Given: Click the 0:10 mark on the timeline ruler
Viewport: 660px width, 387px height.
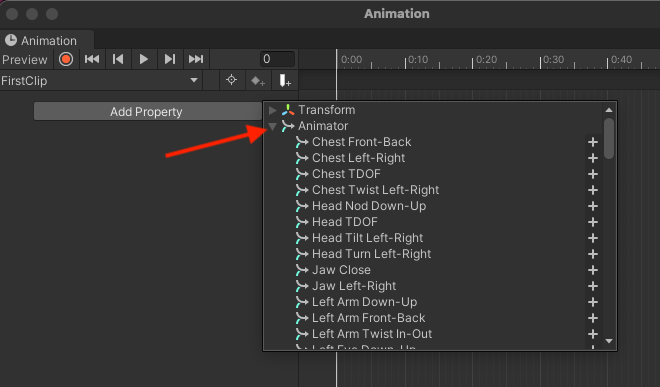Looking at the screenshot, I should pyautogui.click(x=418, y=60).
